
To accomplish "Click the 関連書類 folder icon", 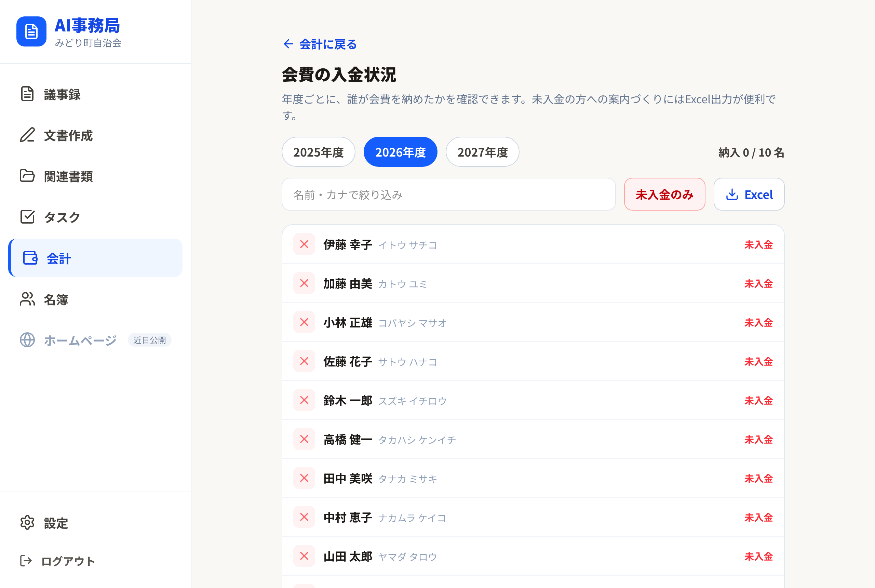I will coord(27,176).
